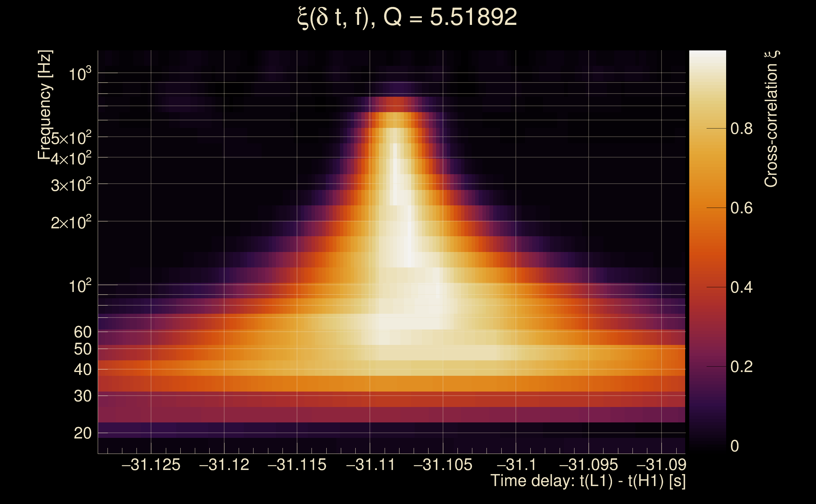816x504 pixels.
Task: Click the 60 Hz tick label on the frequency axis
Action: [x=82, y=332]
